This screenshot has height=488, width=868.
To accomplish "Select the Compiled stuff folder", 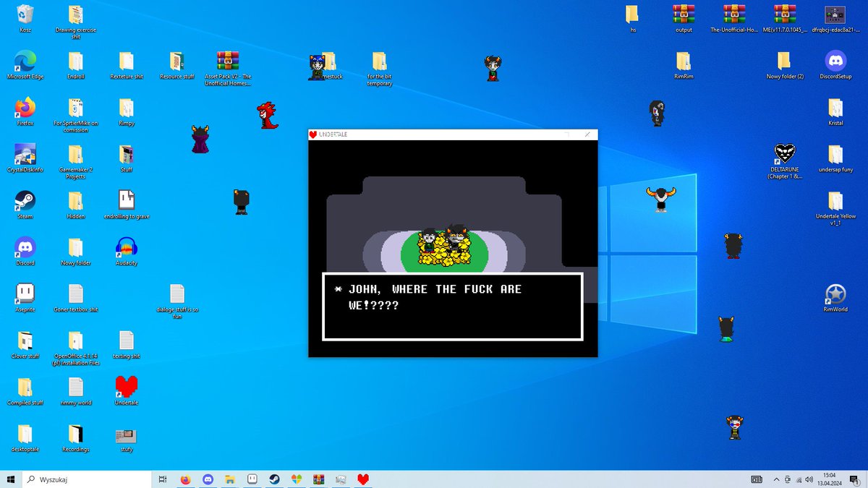I will point(25,391).
